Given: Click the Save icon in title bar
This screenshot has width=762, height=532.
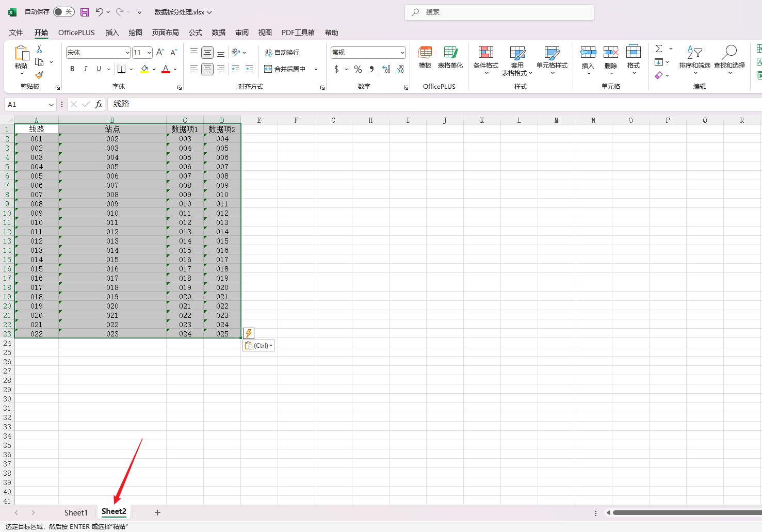Looking at the screenshot, I should pyautogui.click(x=85, y=12).
